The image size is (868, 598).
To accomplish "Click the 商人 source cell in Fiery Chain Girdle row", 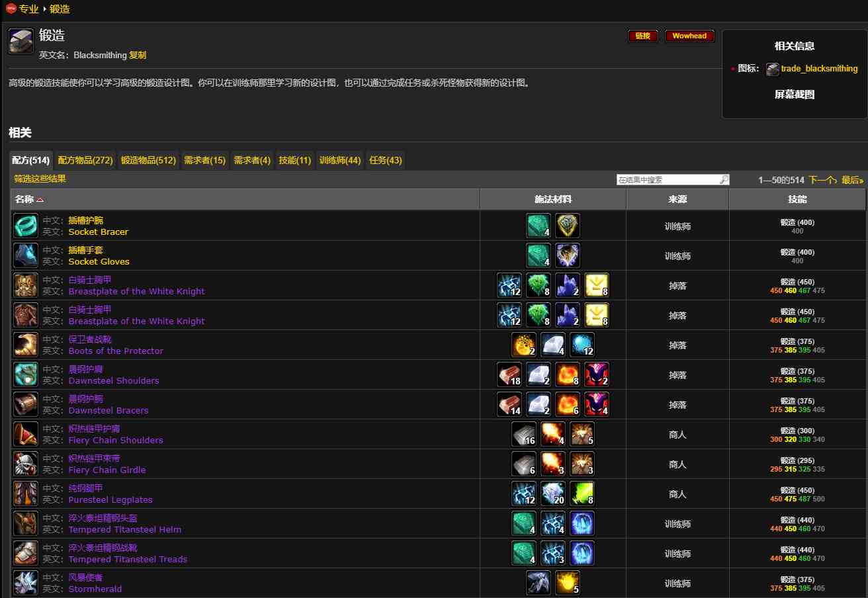I will pyautogui.click(x=677, y=464).
